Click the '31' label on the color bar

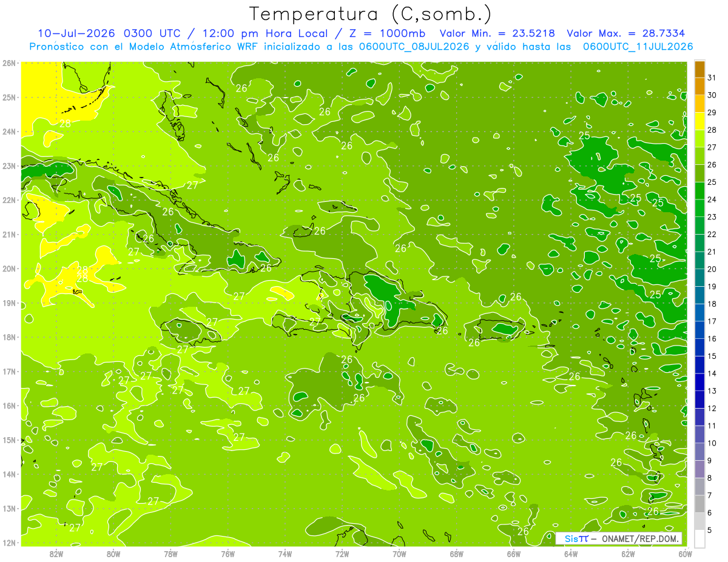coord(712,77)
